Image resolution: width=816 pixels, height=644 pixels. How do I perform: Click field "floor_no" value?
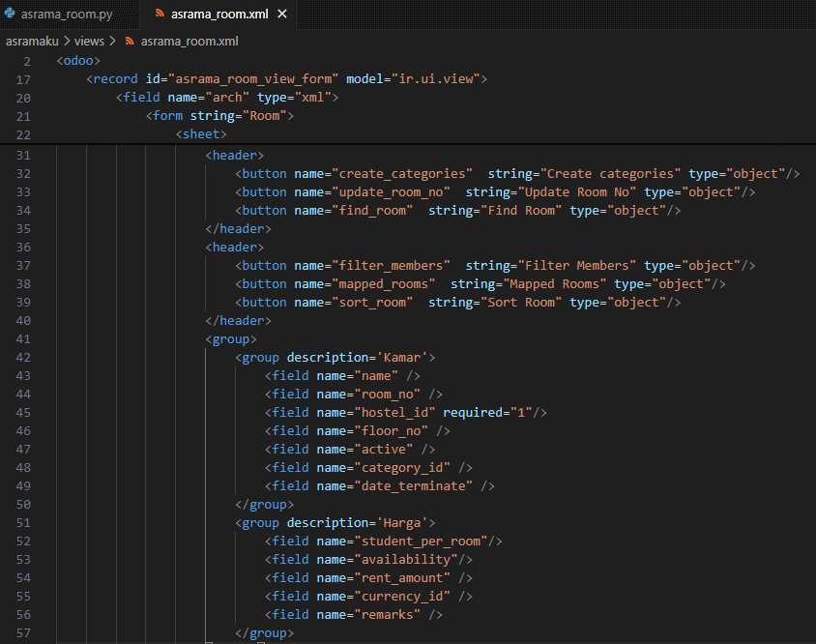coord(391,431)
